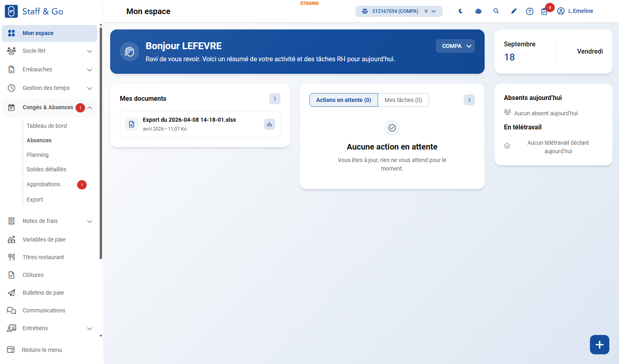The height and width of the screenshot is (364, 619).
Task: Download Export du 2026-04-08 file
Action: [x=270, y=124]
